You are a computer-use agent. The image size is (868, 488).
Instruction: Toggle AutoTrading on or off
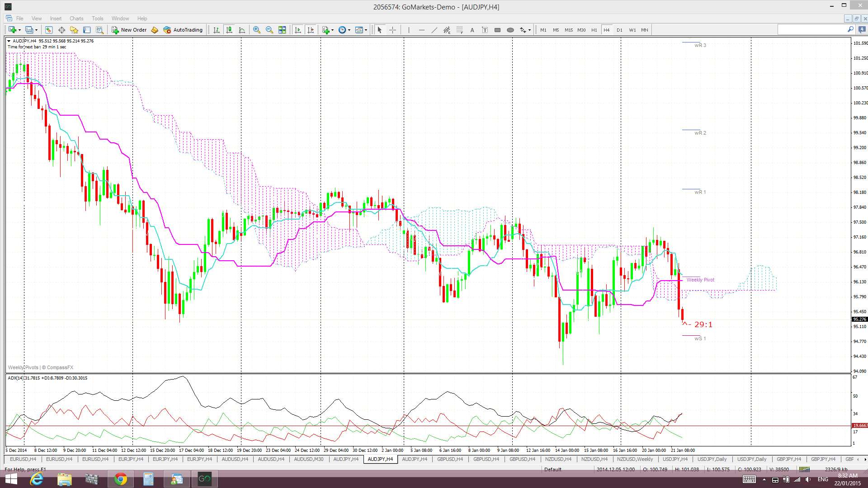click(x=183, y=30)
